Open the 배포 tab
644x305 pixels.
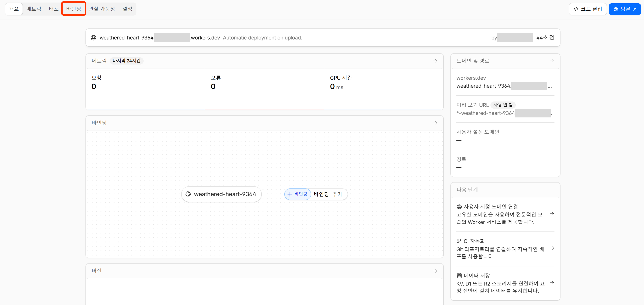tap(53, 9)
